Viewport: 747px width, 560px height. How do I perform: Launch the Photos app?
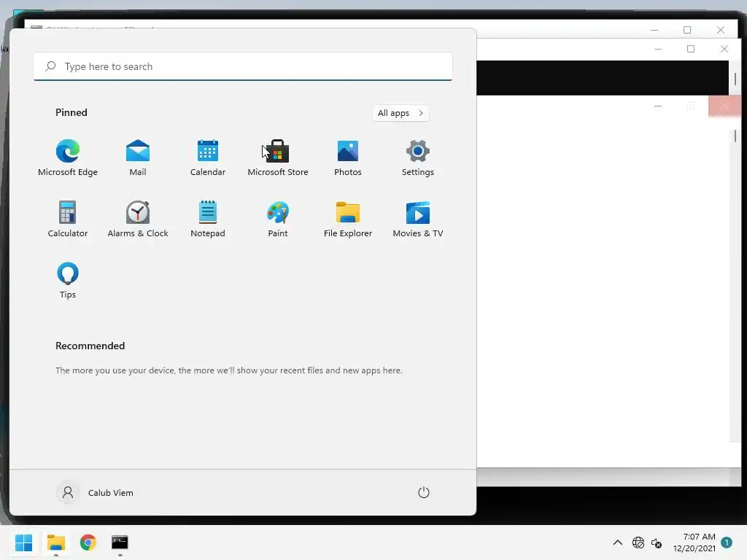(348, 158)
